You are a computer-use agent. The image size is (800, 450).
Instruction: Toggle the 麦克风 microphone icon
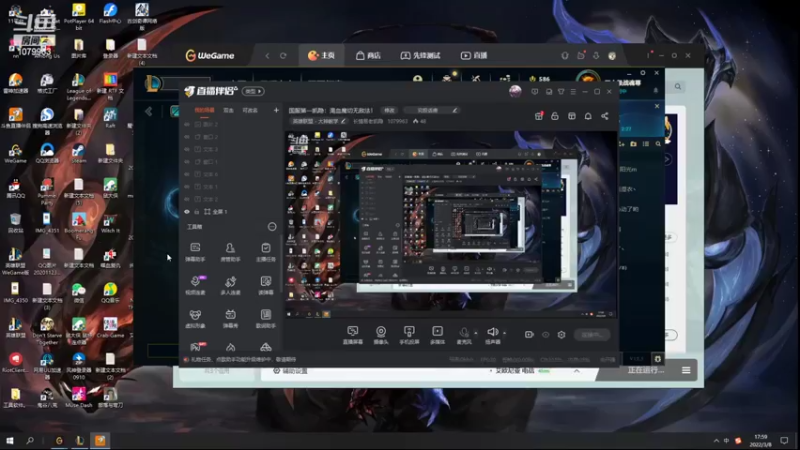[x=464, y=333]
